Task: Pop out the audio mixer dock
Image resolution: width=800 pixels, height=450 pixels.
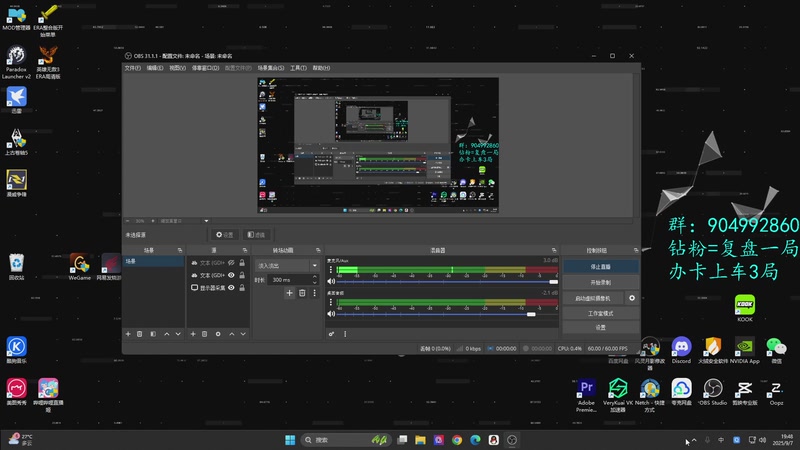Action: click(x=554, y=250)
